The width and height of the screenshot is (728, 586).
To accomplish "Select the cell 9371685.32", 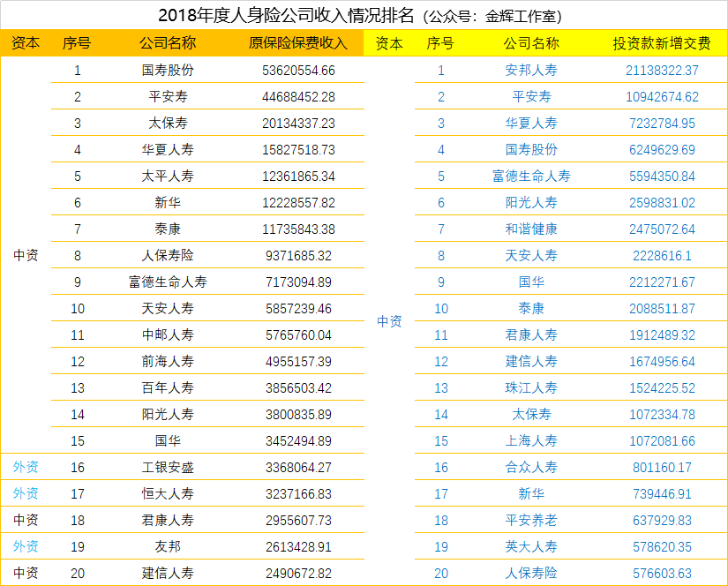I will (298, 255).
